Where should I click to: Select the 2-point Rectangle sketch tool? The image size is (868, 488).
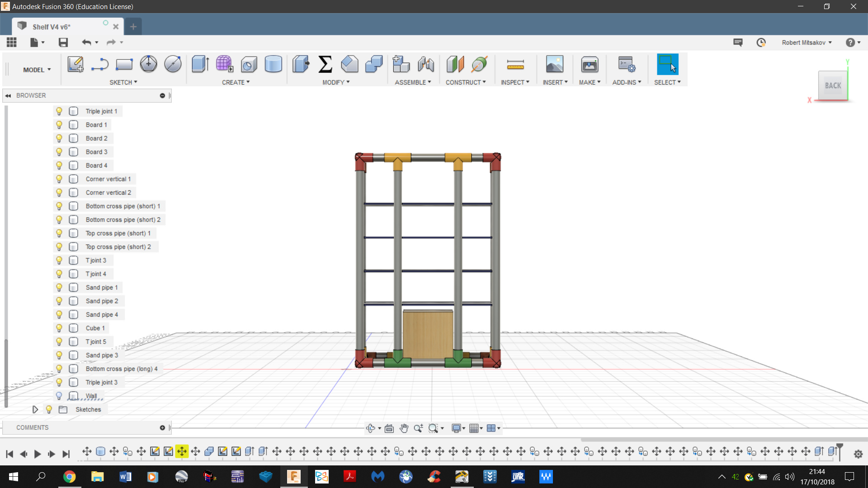(x=124, y=64)
